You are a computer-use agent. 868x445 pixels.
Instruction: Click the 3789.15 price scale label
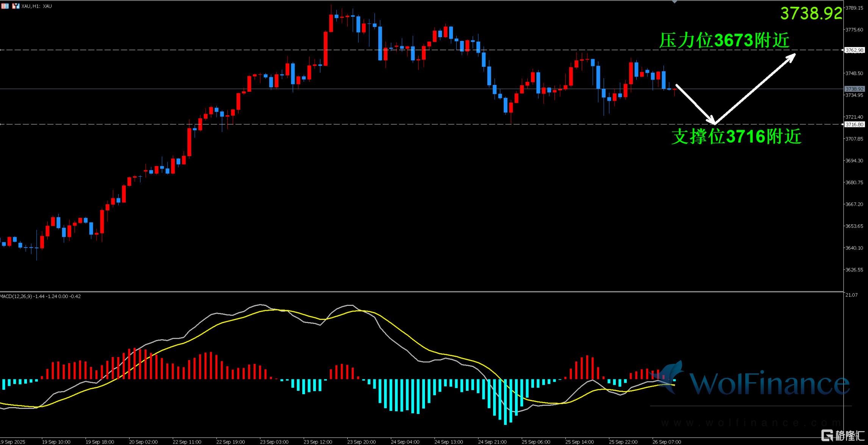coord(854,8)
